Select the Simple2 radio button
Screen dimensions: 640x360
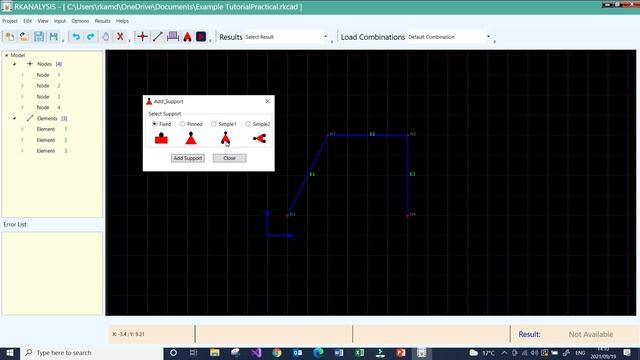tap(248, 124)
